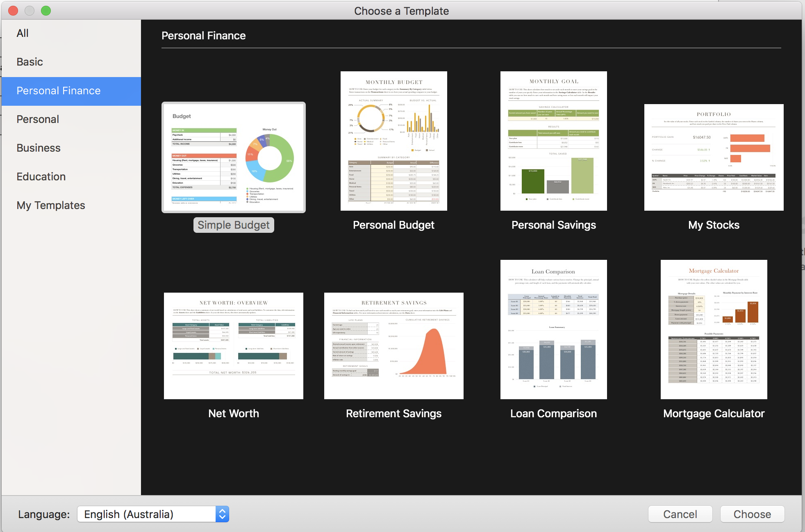Open the Education category
805x532 pixels.
pos(41,177)
